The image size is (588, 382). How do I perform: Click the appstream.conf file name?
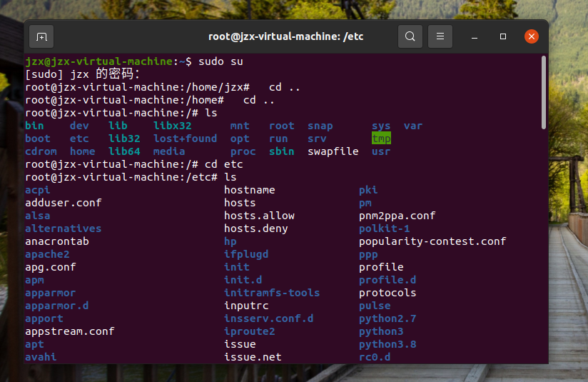(70, 331)
